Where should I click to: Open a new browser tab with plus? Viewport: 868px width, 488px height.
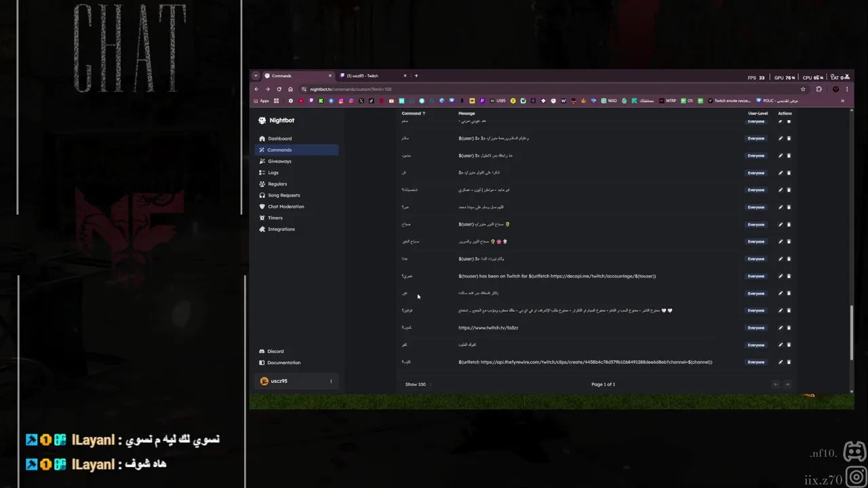[416, 76]
